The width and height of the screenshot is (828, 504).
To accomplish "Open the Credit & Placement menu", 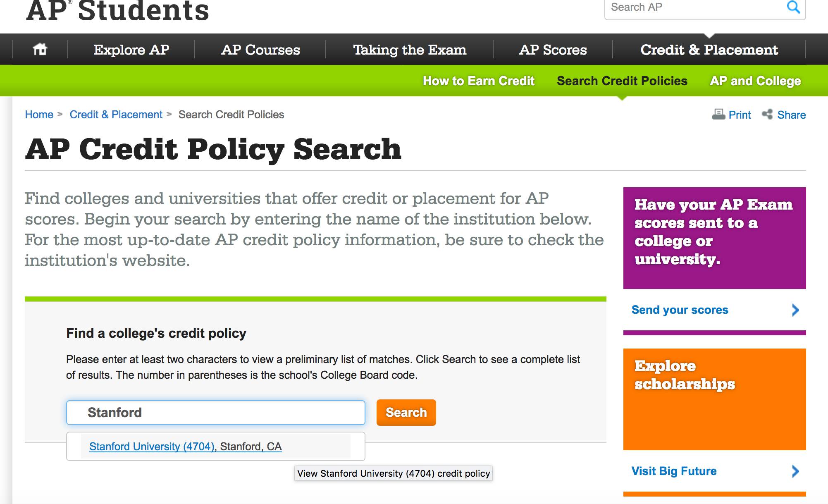I will point(709,50).
